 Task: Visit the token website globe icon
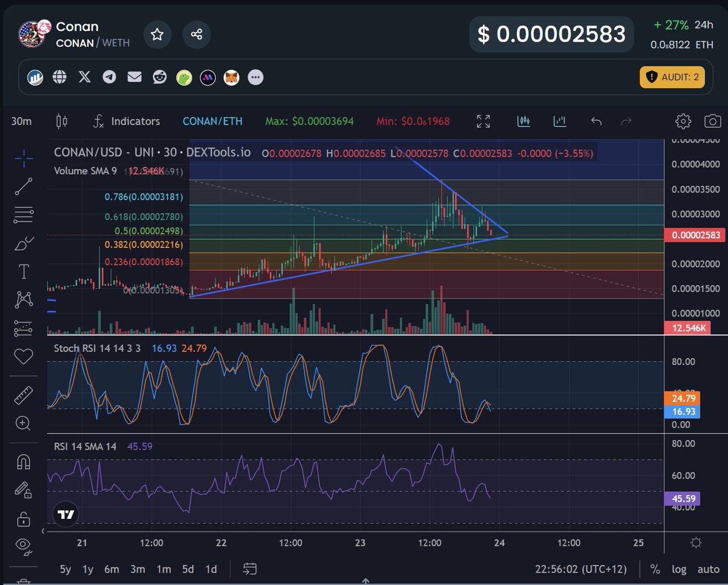[x=59, y=77]
